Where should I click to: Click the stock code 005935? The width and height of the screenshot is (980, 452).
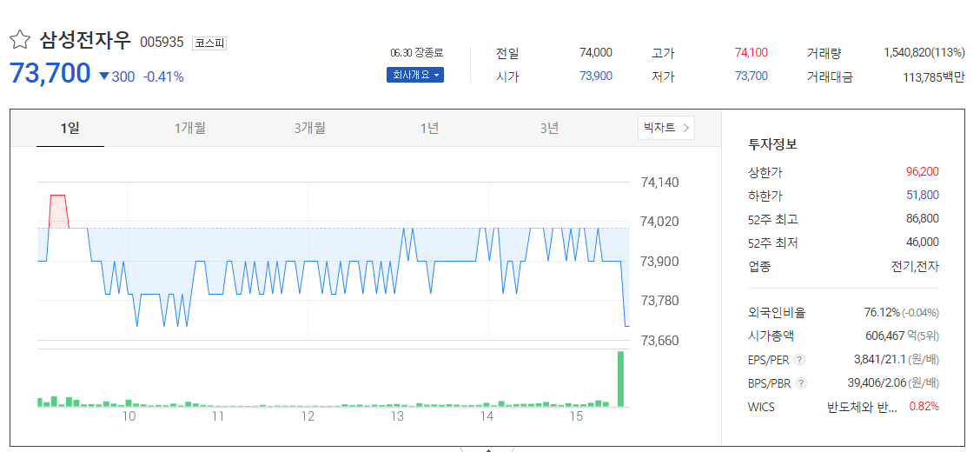click(x=162, y=43)
